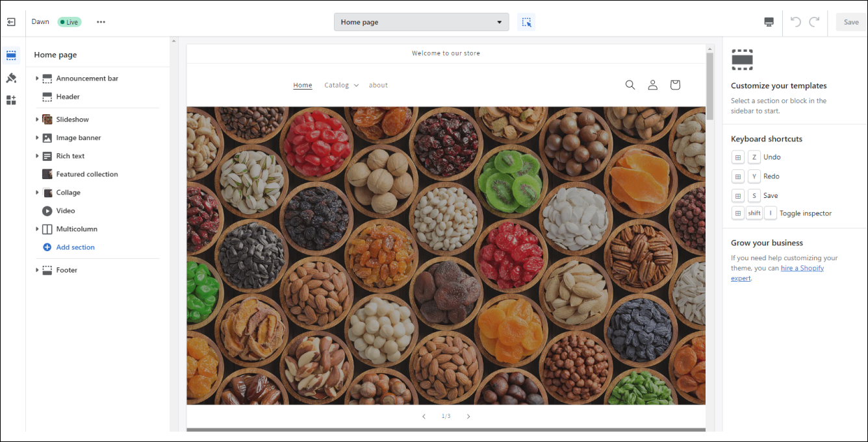Click the Header section icon
Viewport: 868px width, 442px height.
[47, 97]
